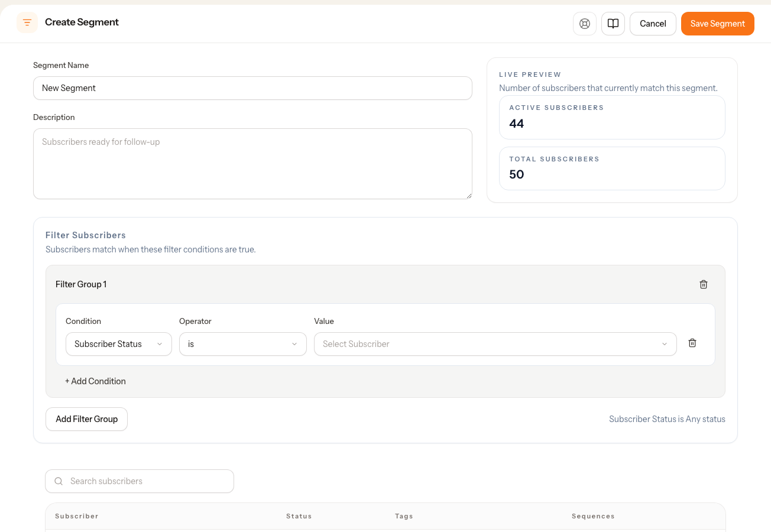Focus the Search subscribers field
This screenshot has width=771, height=532.
click(x=140, y=481)
